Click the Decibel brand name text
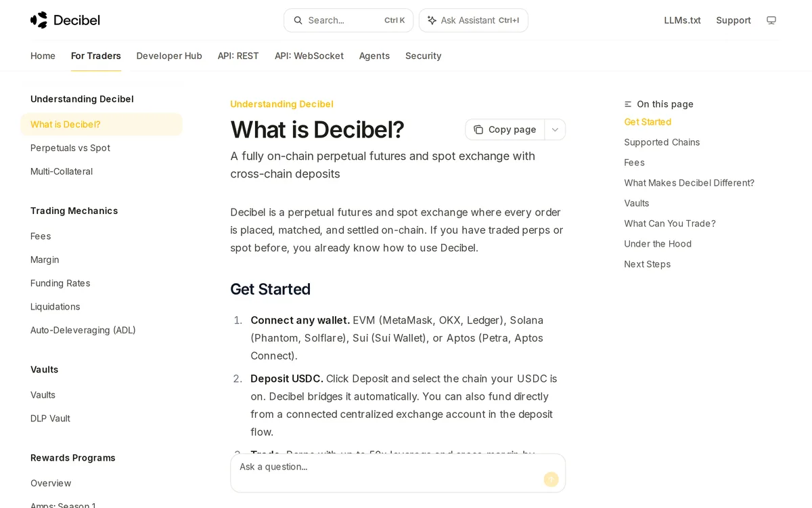The width and height of the screenshot is (812, 508). (76, 20)
